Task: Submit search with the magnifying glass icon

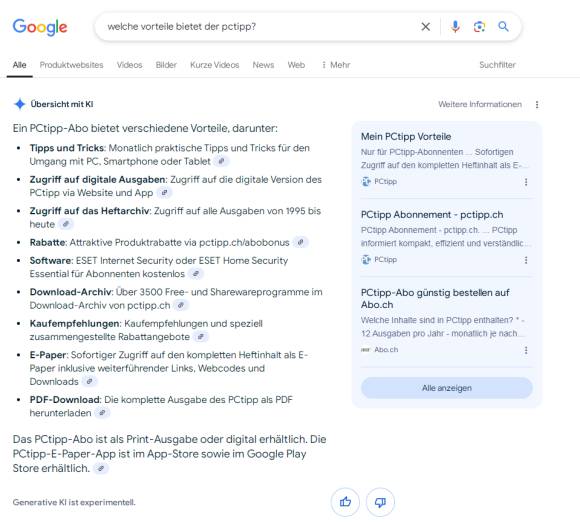Action: click(503, 27)
